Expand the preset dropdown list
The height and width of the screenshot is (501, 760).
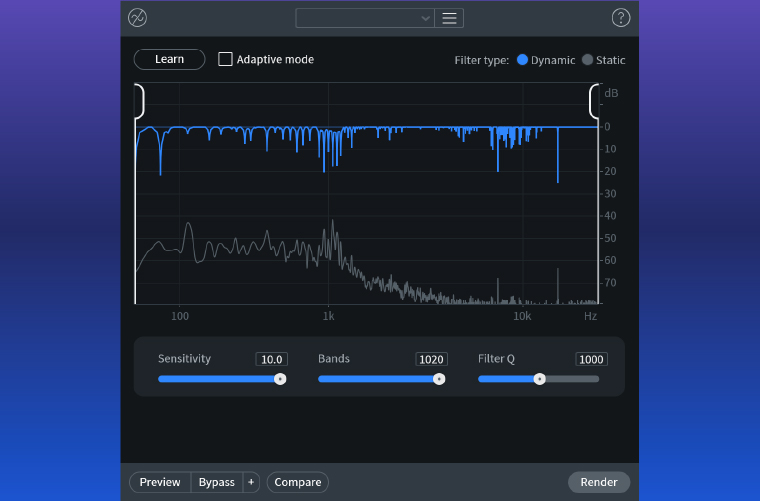(365, 18)
